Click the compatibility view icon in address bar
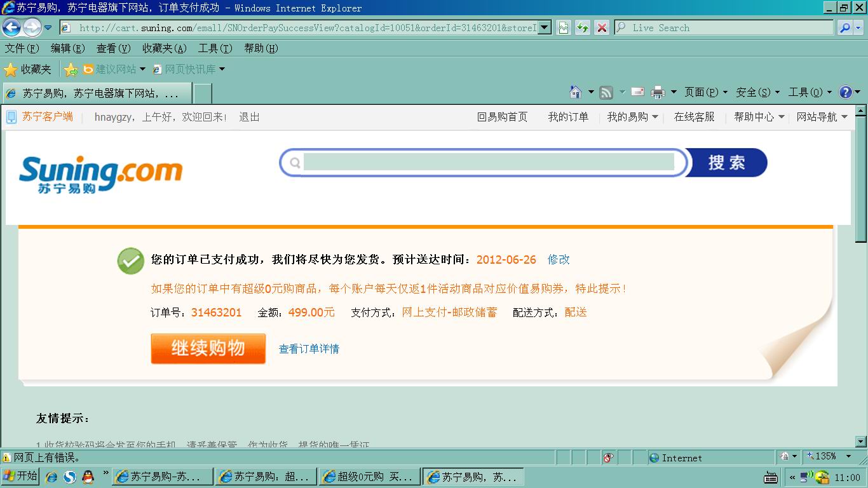 [563, 28]
